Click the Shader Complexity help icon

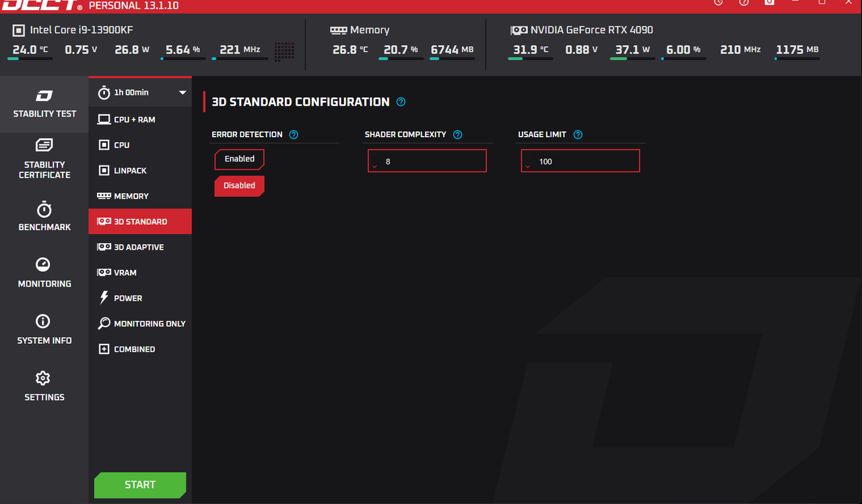458,135
